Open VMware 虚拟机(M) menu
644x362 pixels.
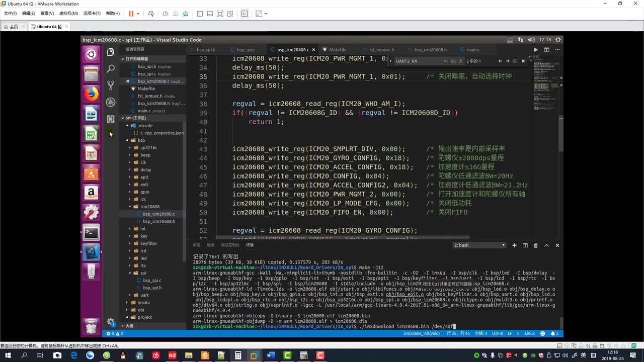click(68, 14)
